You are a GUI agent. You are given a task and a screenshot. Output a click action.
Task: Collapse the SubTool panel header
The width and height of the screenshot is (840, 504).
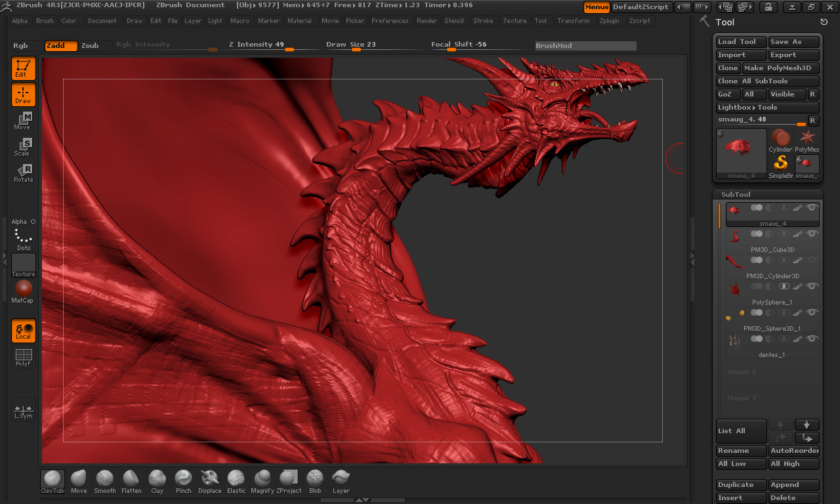click(x=736, y=194)
